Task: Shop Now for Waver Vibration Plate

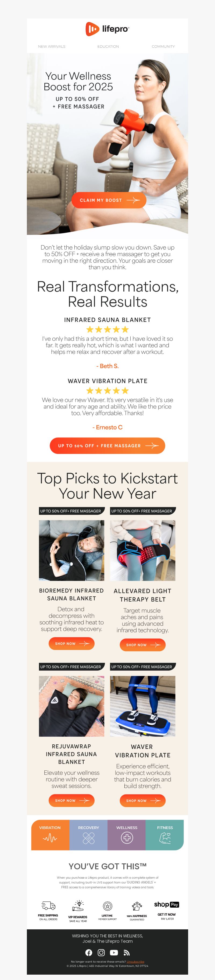Action: (142, 800)
